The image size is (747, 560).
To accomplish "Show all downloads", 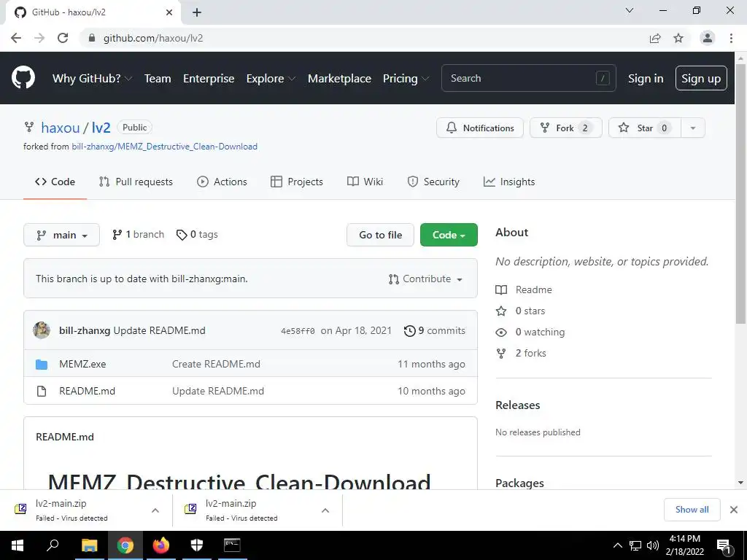I will click(x=692, y=510).
